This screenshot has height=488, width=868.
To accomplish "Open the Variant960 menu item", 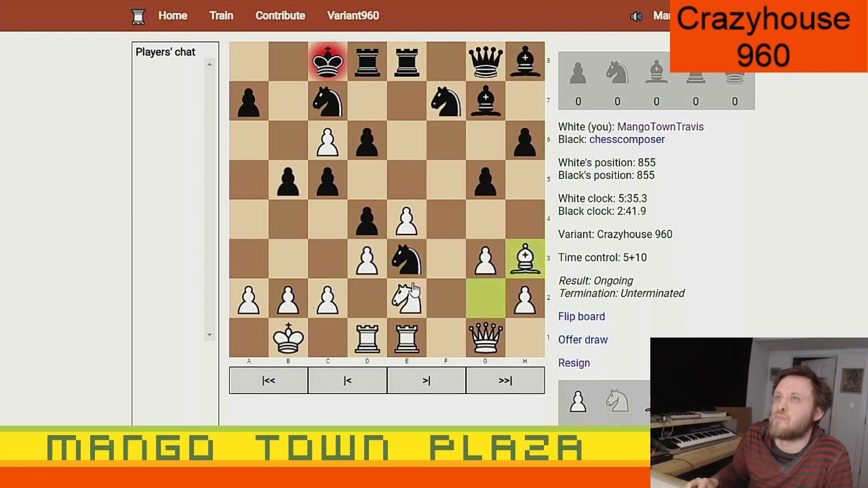I will tap(353, 16).
